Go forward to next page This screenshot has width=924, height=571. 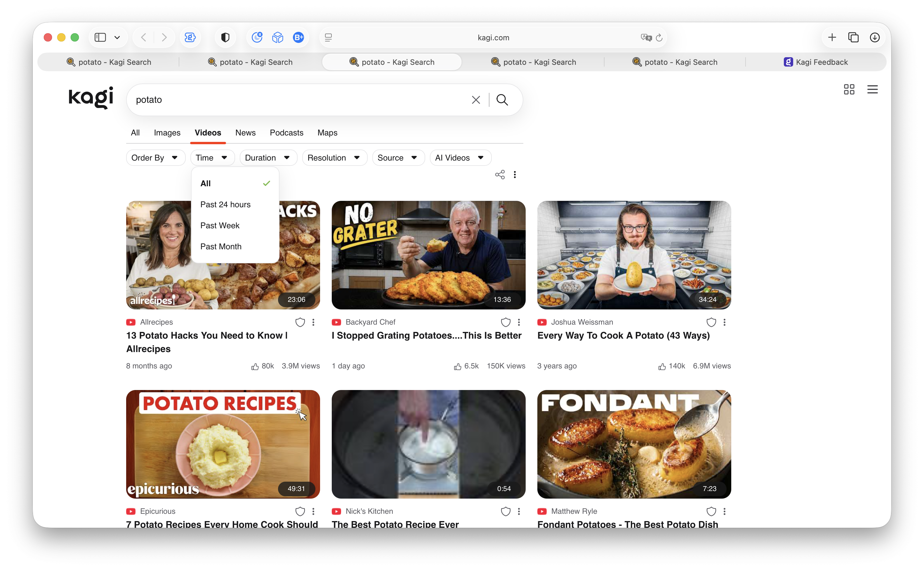(x=164, y=37)
